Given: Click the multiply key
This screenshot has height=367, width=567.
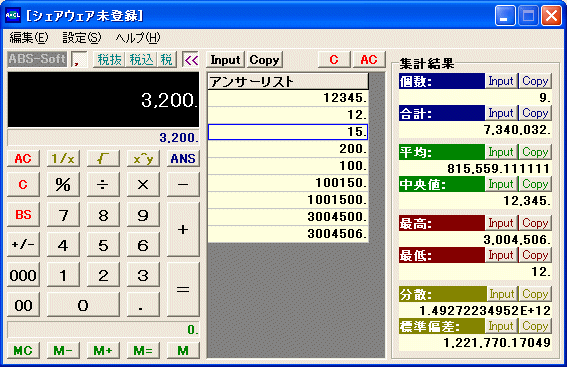Looking at the screenshot, I should [143, 184].
